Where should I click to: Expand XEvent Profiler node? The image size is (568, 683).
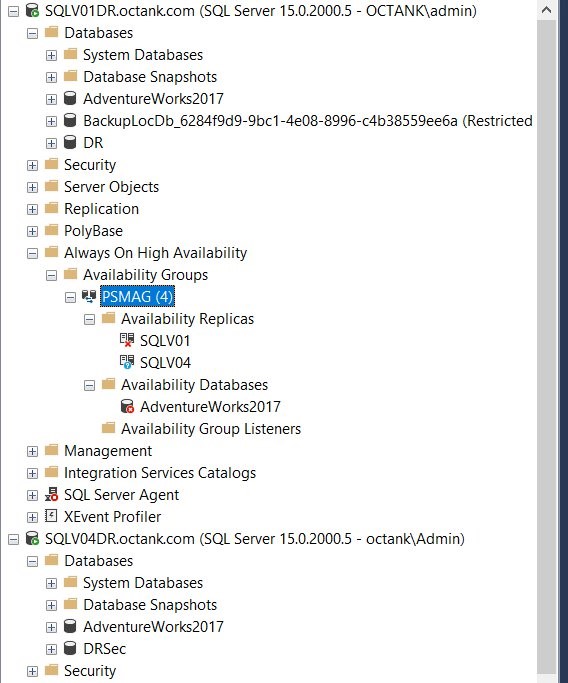(x=32, y=517)
